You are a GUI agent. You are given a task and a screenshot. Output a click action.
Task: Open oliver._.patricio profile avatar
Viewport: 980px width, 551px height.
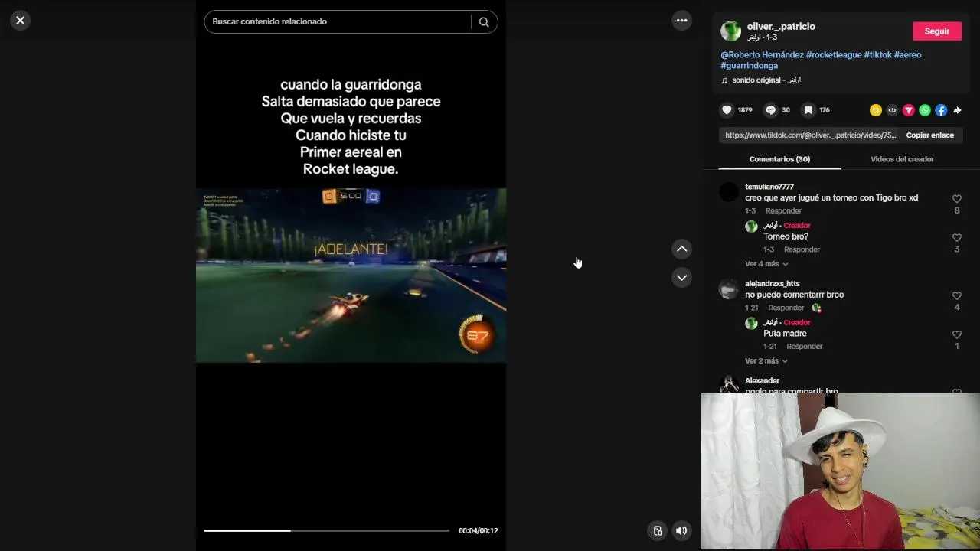[730, 31]
